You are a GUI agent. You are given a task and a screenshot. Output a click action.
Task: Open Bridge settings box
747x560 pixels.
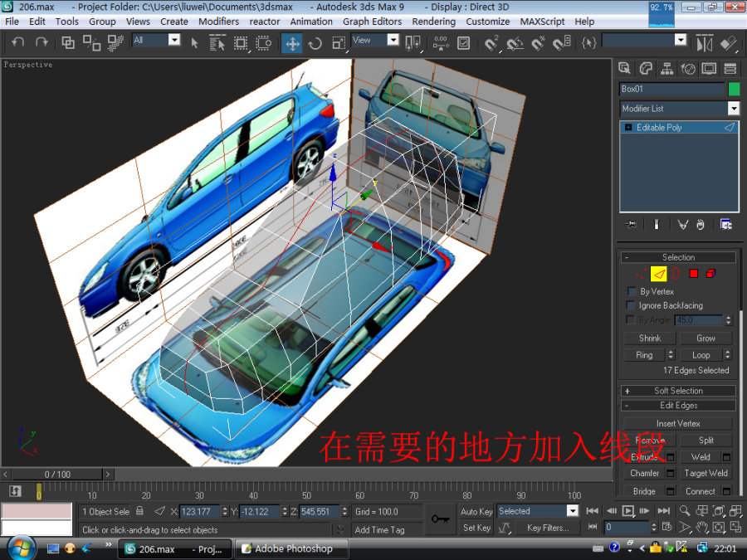671,491
